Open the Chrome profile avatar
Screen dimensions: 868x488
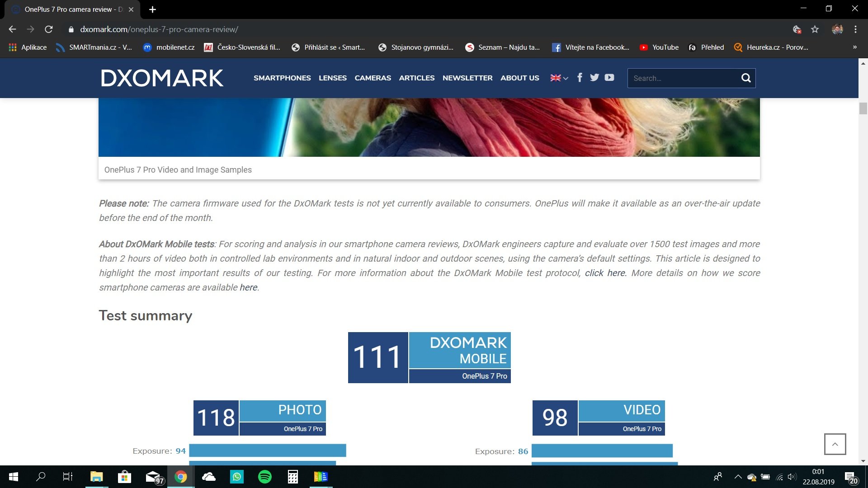837,29
